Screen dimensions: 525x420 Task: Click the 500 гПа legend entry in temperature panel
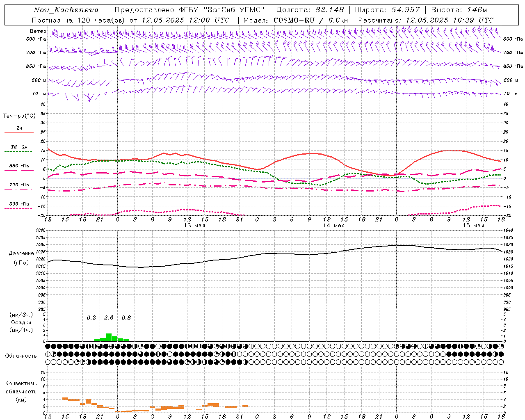click(x=19, y=204)
